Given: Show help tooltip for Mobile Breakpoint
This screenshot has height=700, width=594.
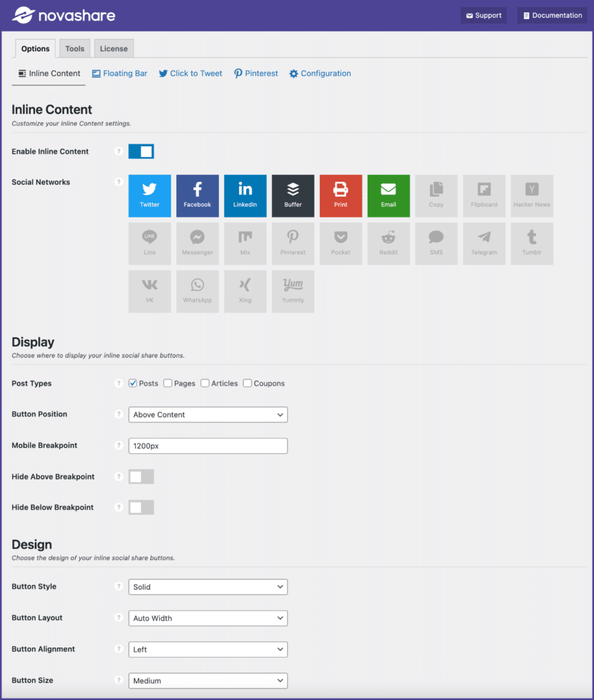Looking at the screenshot, I should (x=118, y=446).
